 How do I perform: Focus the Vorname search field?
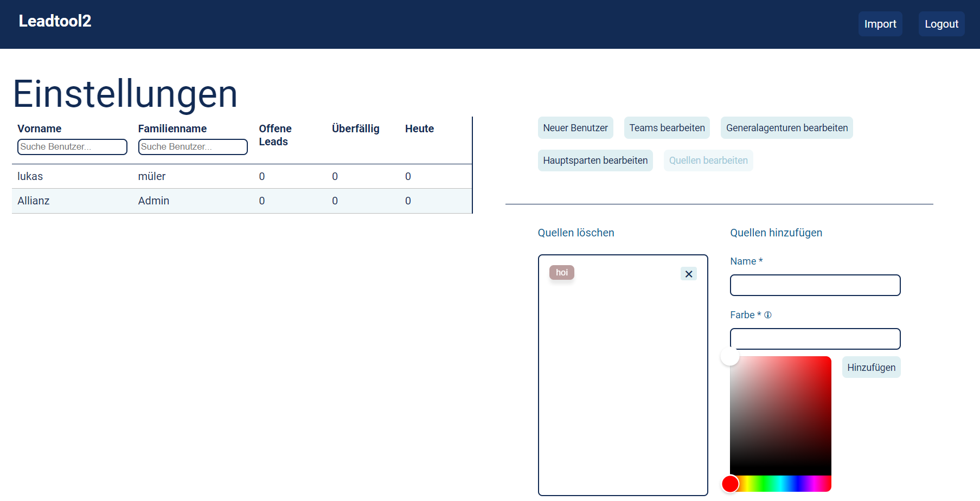point(72,147)
